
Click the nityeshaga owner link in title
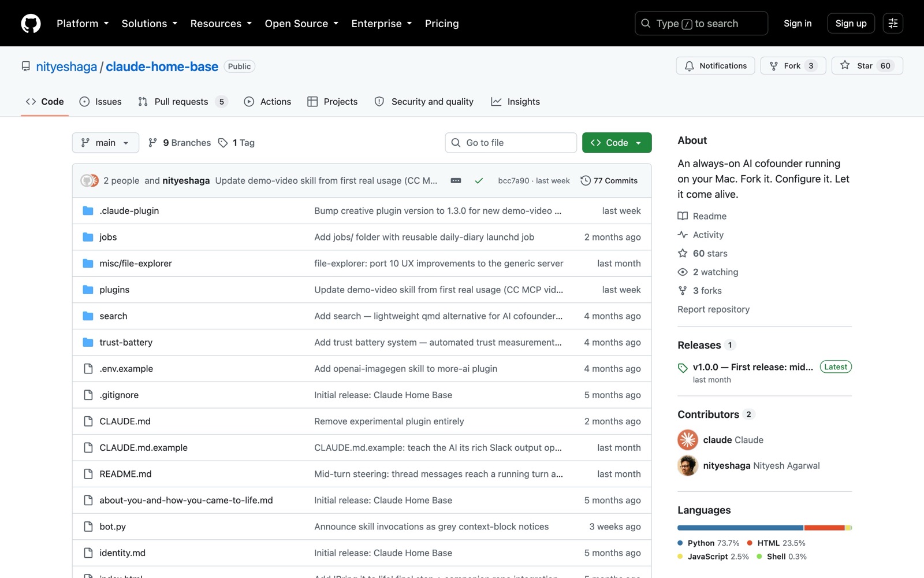[66, 66]
